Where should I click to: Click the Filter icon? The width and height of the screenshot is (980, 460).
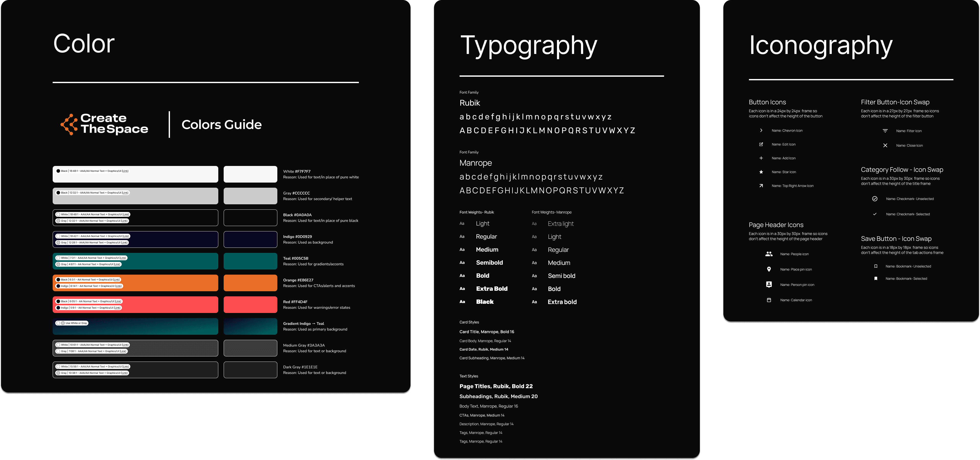coord(885,131)
